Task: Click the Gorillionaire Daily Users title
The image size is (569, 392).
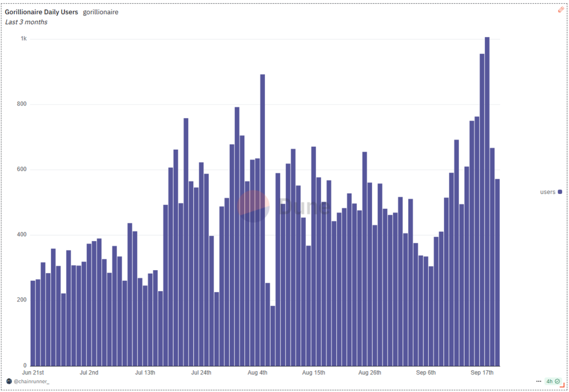Action: click(x=41, y=11)
